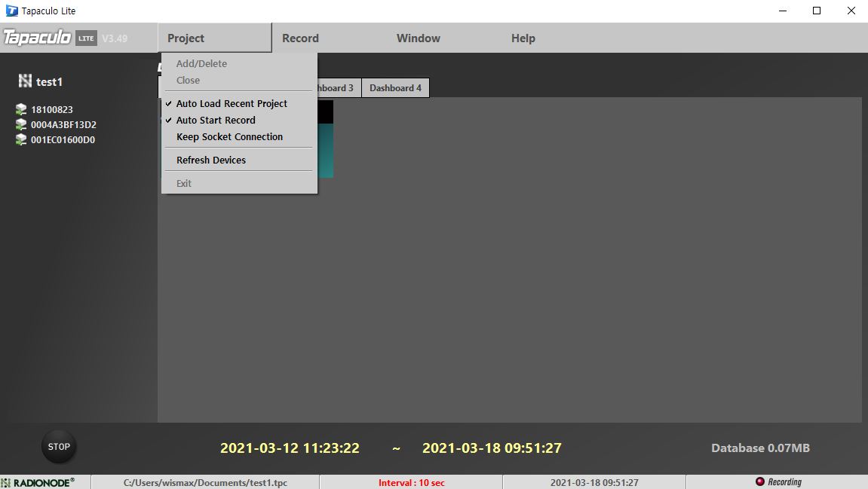
Task: Click the test1 project icon
Action: [25, 81]
